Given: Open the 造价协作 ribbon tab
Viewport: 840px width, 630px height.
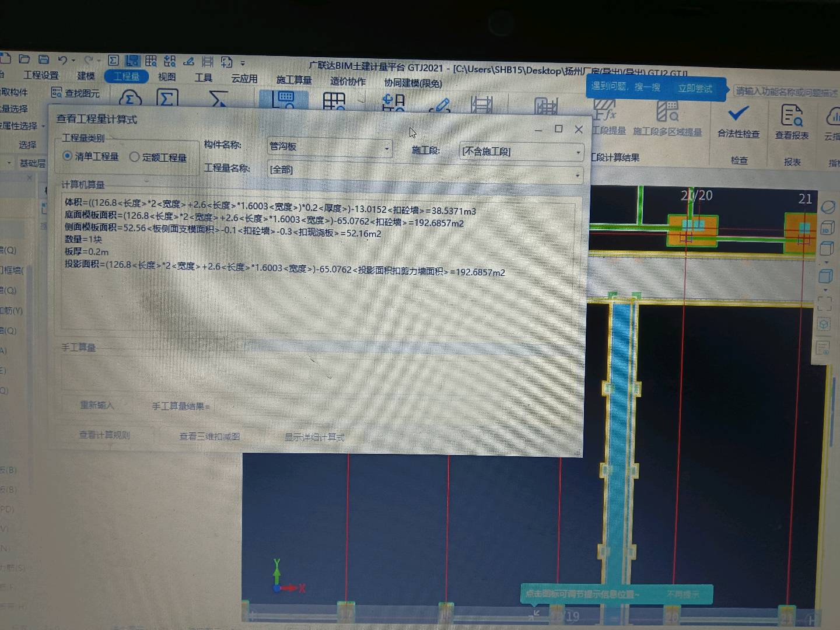Looking at the screenshot, I should (x=348, y=81).
